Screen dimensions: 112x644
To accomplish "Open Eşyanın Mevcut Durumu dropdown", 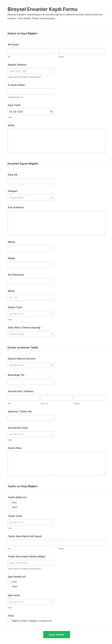I will [x=31, y=365].
